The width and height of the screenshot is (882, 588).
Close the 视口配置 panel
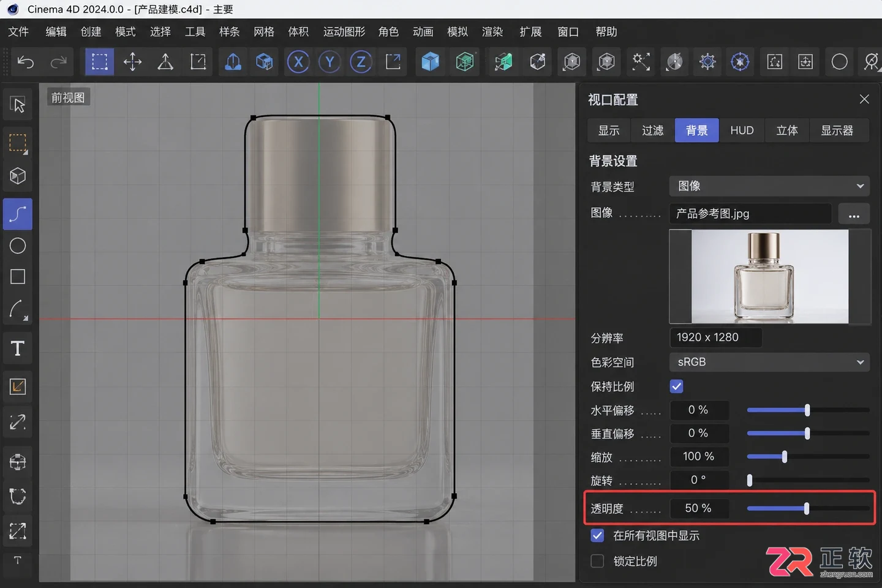coord(864,99)
